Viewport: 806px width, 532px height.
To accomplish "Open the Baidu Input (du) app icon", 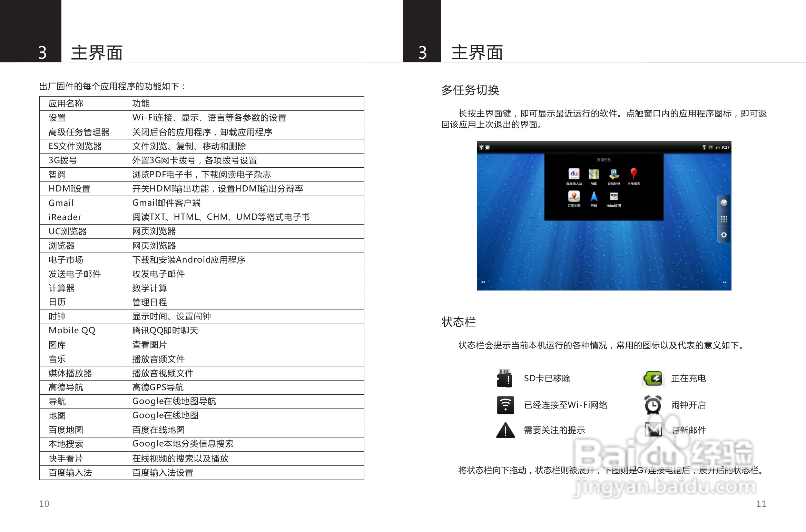I will (x=574, y=174).
